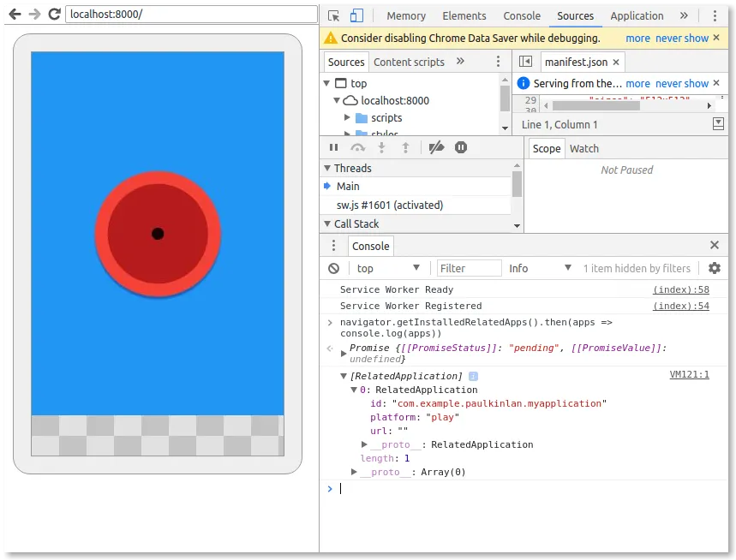Screen dimensions: 736x560
Task: Reload the page with browser refresh
Action: [55, 14]
